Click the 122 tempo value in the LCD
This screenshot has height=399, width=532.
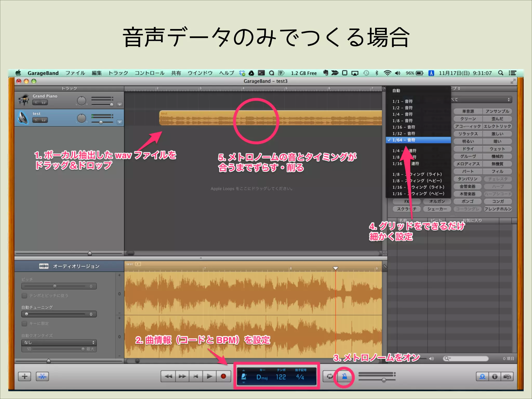coord(281,377)
